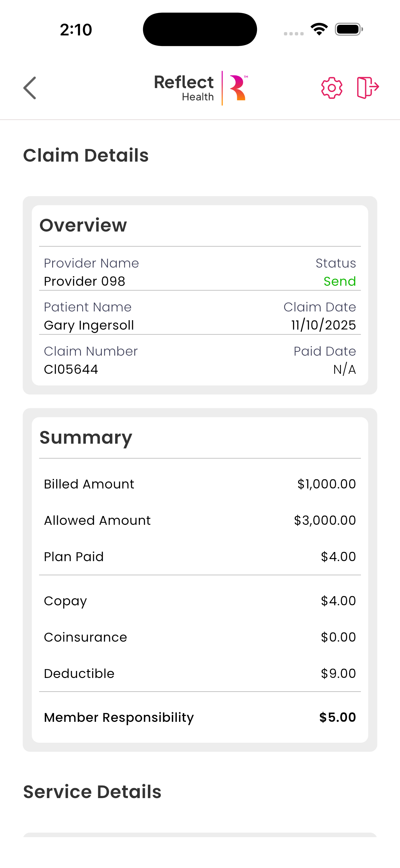Tap the claim date 11/10/2025
The image size is (400, 868).
point(323,325)
